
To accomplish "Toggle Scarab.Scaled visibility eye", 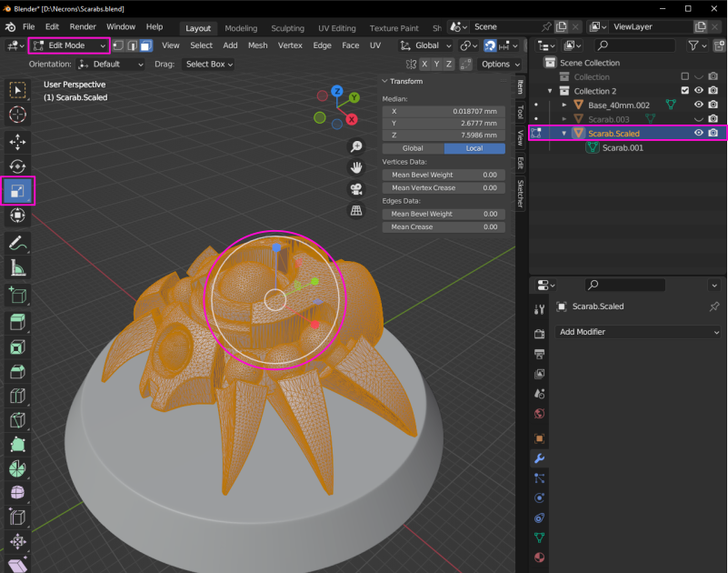I will (x=699, y=133).
